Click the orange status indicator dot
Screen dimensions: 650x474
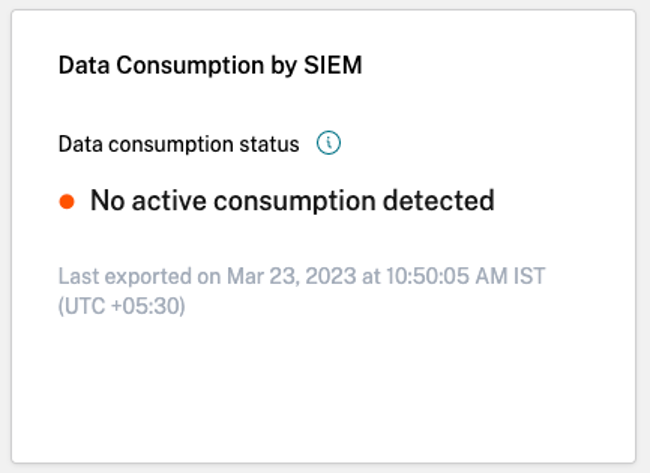67,201
